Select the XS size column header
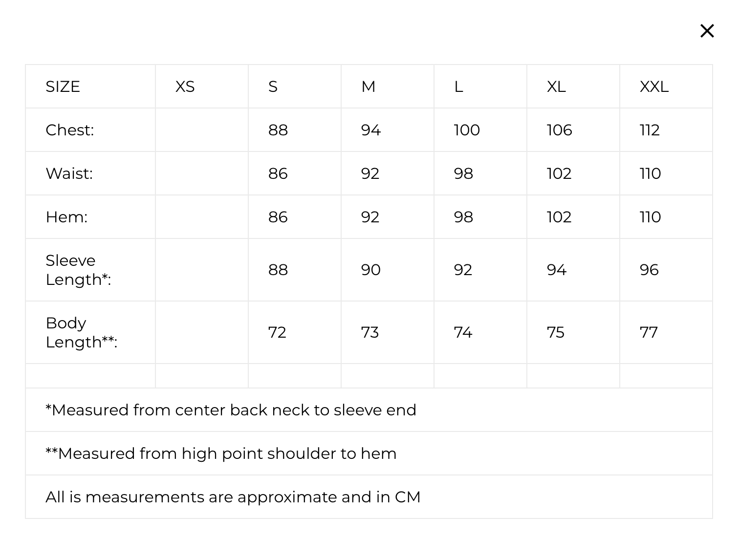Screen dimensions: 739x560 point(185,86)
